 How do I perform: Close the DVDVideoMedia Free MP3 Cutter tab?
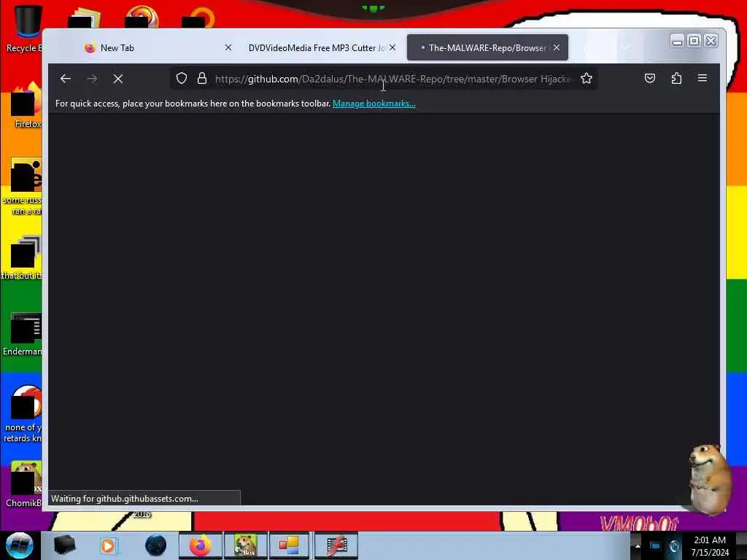tap(392, 47)
